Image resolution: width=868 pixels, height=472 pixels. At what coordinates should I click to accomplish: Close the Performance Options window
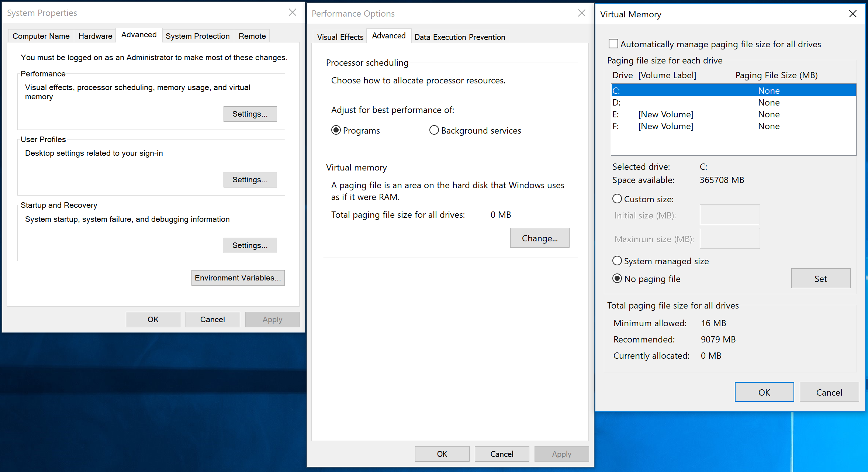pyautogui.click(x=581, y=13)
